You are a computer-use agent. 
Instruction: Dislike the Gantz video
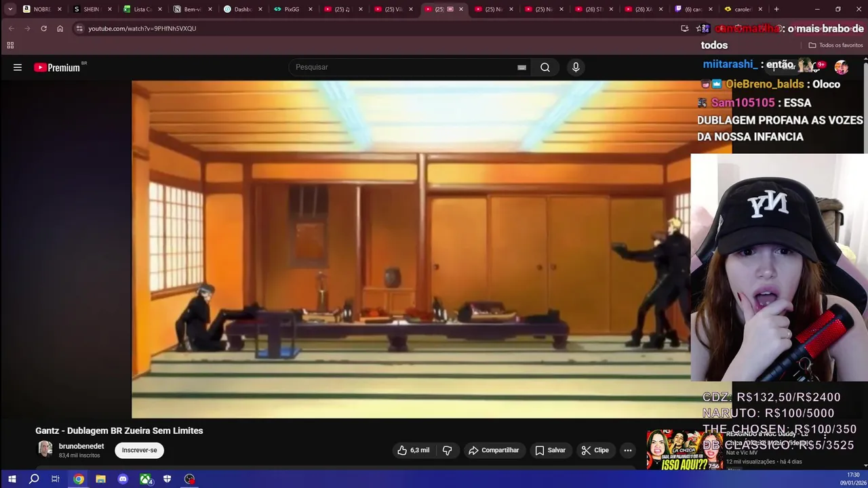coord(448,450)
